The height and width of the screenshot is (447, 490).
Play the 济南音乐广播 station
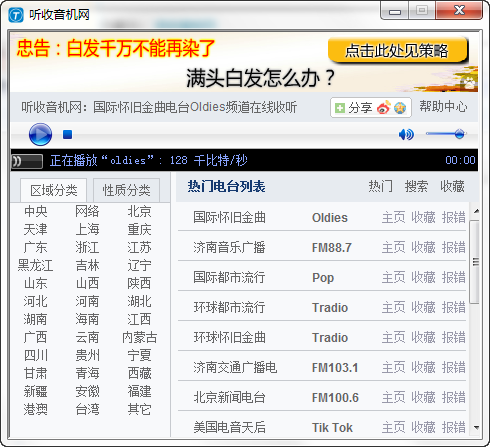tap(229, 247)
